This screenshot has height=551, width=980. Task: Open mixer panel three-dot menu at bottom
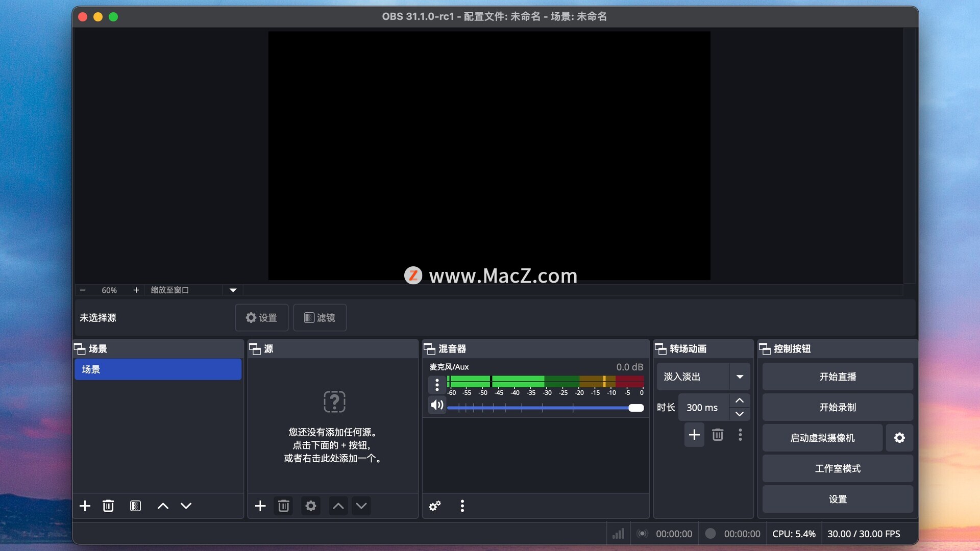pos(462,506)
